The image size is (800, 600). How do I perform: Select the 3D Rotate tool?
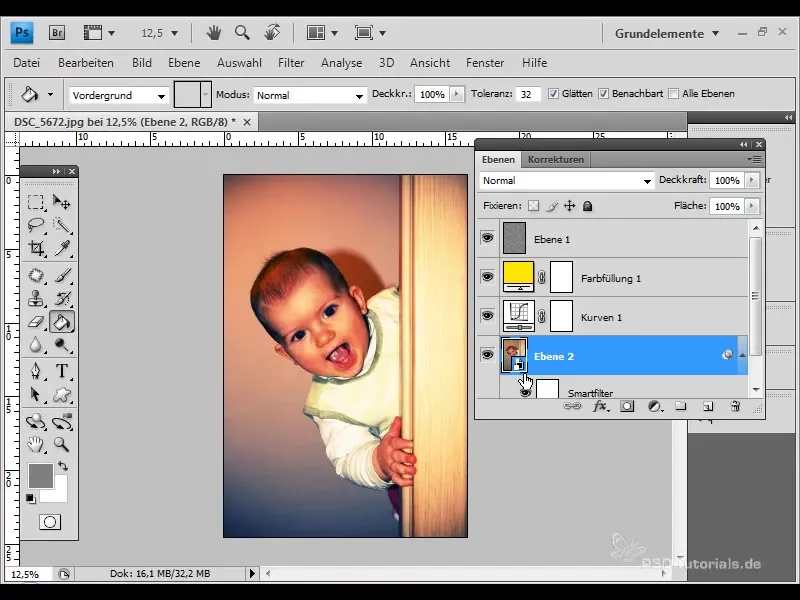tap(36, 421)
